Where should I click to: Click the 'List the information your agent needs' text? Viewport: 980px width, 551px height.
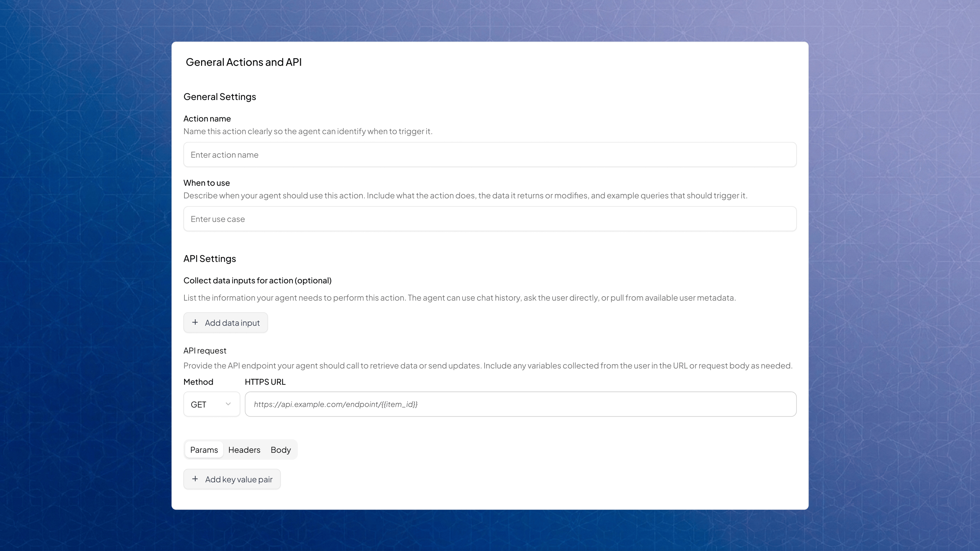(x=460, y=298)
